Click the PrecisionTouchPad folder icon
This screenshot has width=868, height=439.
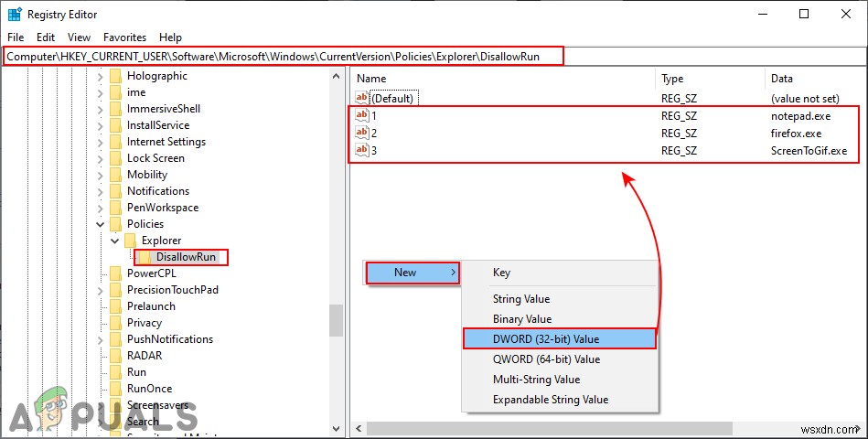115,290
